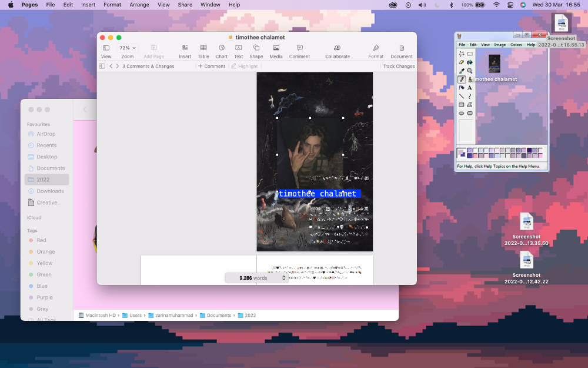Select the Rectangle shape tool in Paint

462,105
